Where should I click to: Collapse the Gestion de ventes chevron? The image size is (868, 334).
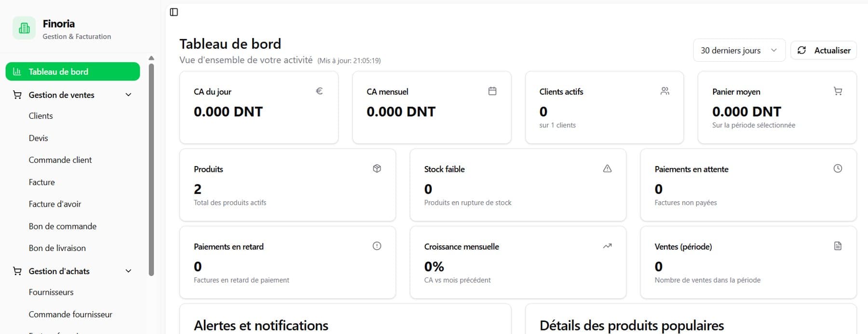pyautogui.click(x=128, y=95)
